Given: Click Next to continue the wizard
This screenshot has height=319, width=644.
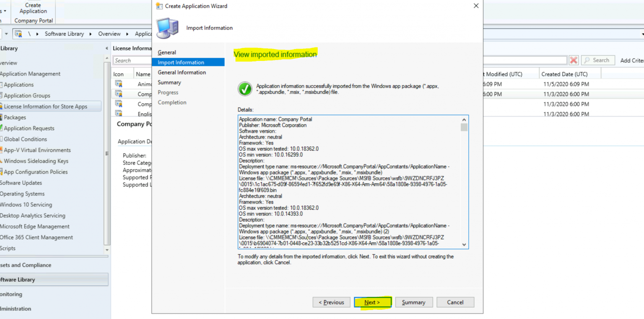Looking at the screenshot, I should pyautogui.click(x=372, y=302).
